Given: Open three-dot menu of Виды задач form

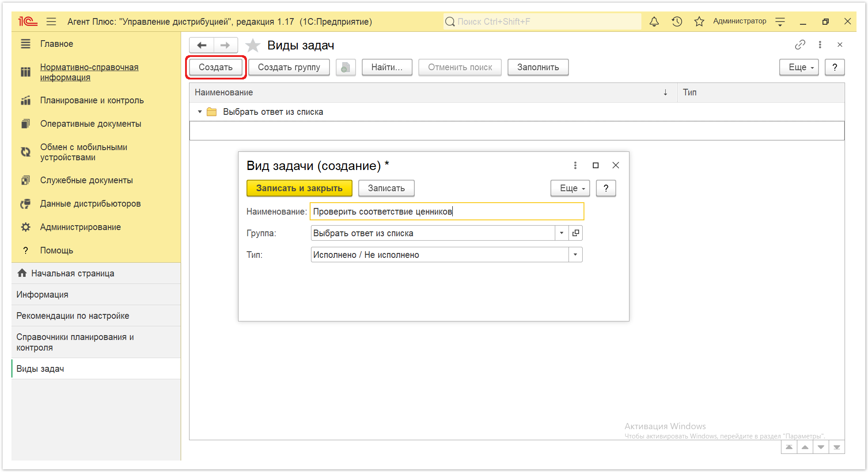Looking at the screenshot, I should click(x=820, y=45).
